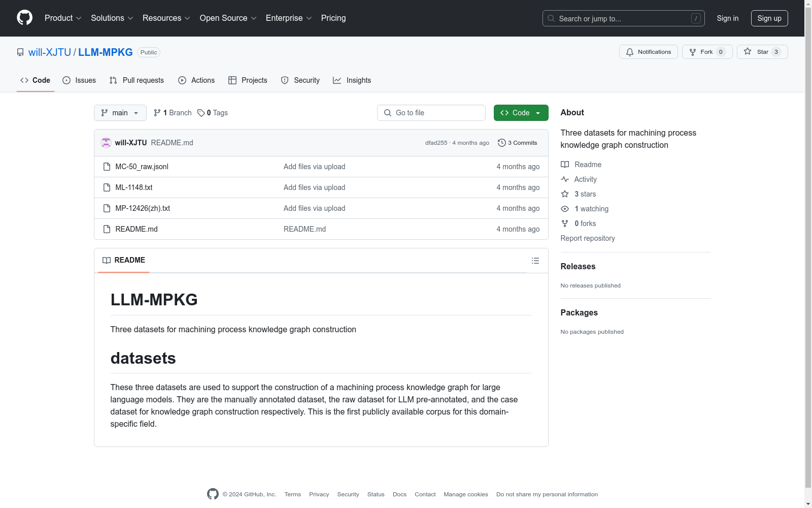The width and height of the screenshot is (812, 508).
Task: Open the LLM-MPKG repository name link
Action: pyautogui.click(x=106, y=52)
